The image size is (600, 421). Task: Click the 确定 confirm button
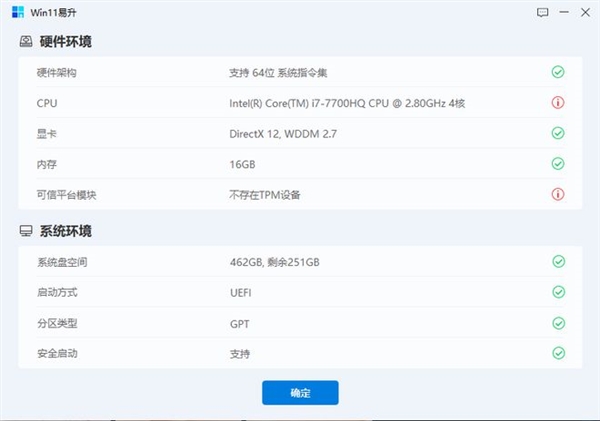point(300,393)
